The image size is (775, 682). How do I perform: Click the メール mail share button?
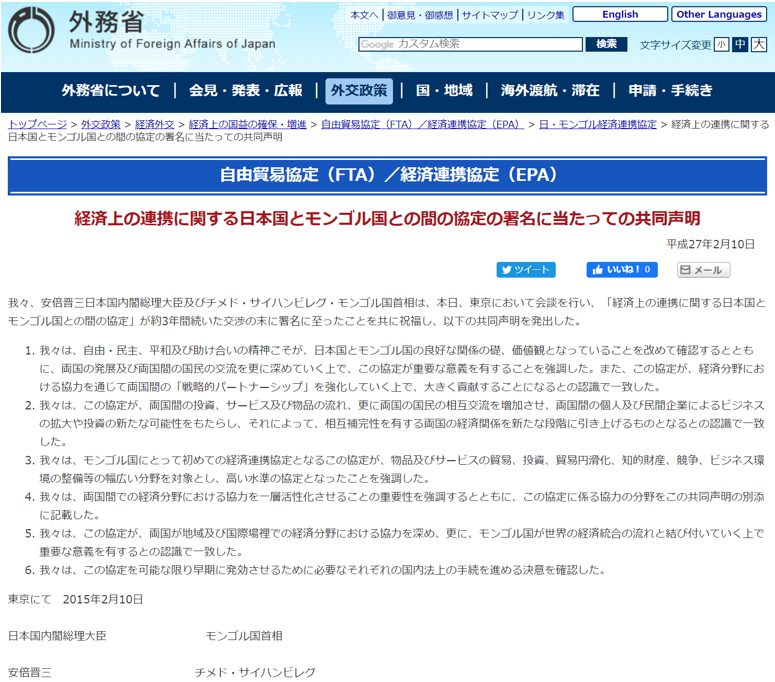click(703, 270)
